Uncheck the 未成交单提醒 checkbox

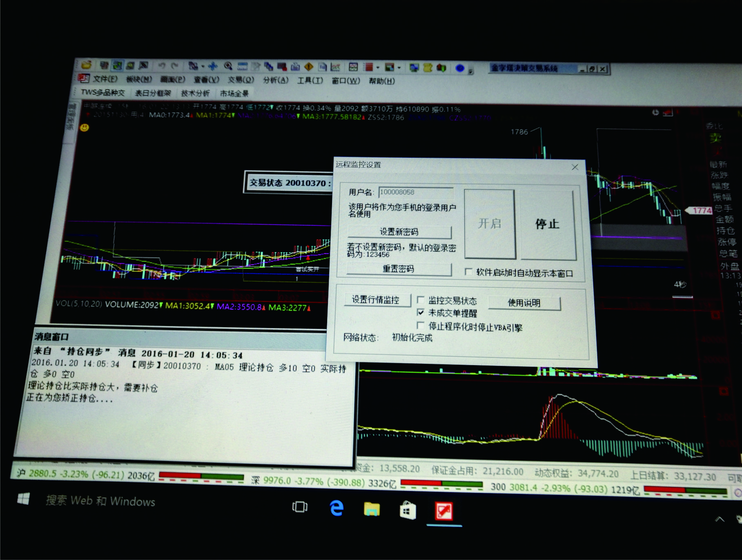(x=421, y=312)
